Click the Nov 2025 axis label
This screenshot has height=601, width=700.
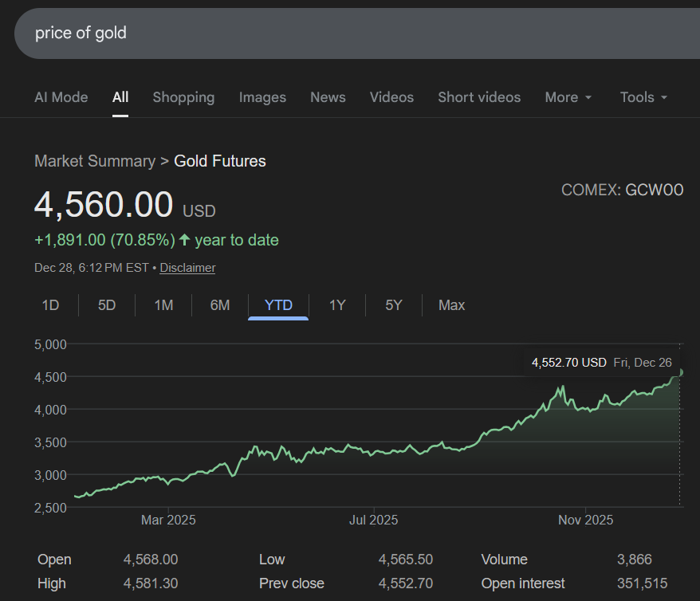pyautogui.click(x=586, y=520)
